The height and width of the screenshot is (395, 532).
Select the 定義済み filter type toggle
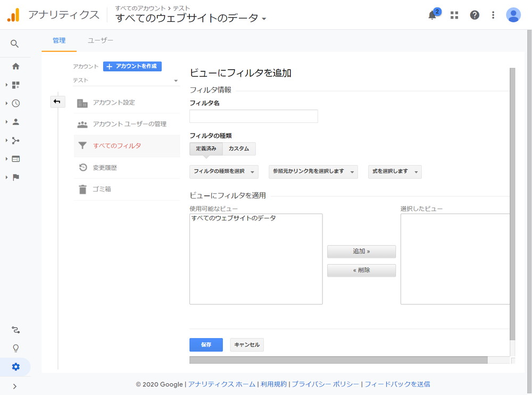click(206, 149)
